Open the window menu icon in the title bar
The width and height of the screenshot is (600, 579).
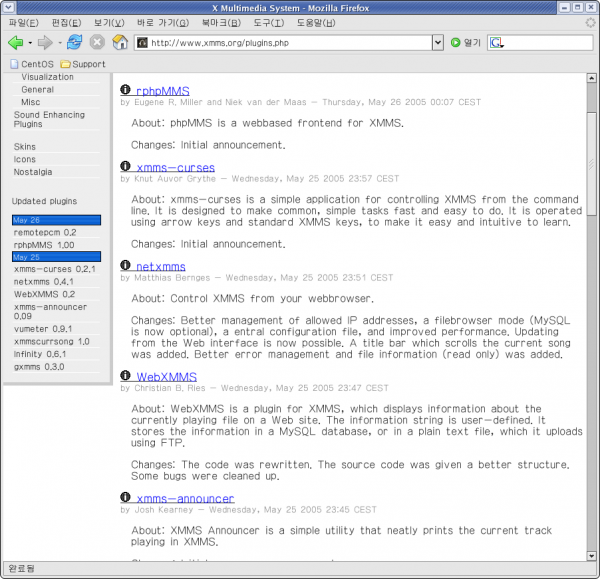8,7
